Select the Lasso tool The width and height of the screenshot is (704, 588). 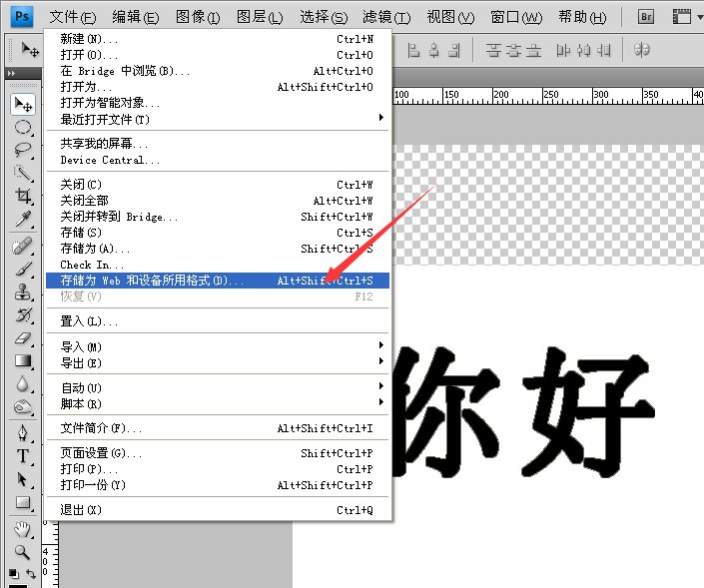[x=23, y=150]
